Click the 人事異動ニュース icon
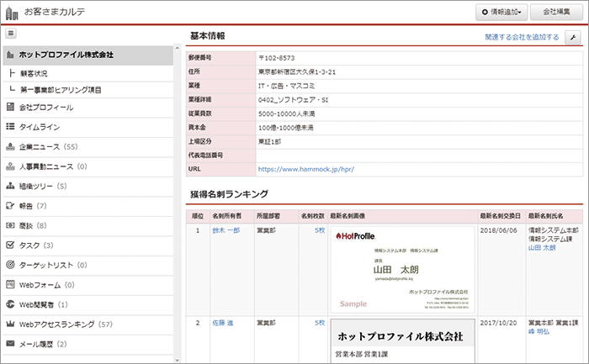This screenshot has width=589, height=364. point(10,166)
